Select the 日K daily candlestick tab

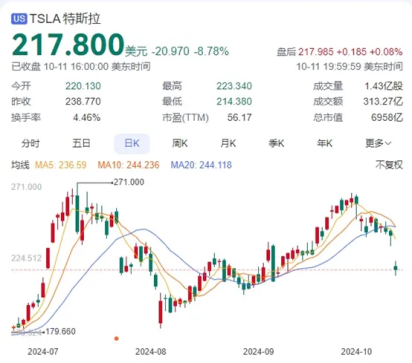132,144
